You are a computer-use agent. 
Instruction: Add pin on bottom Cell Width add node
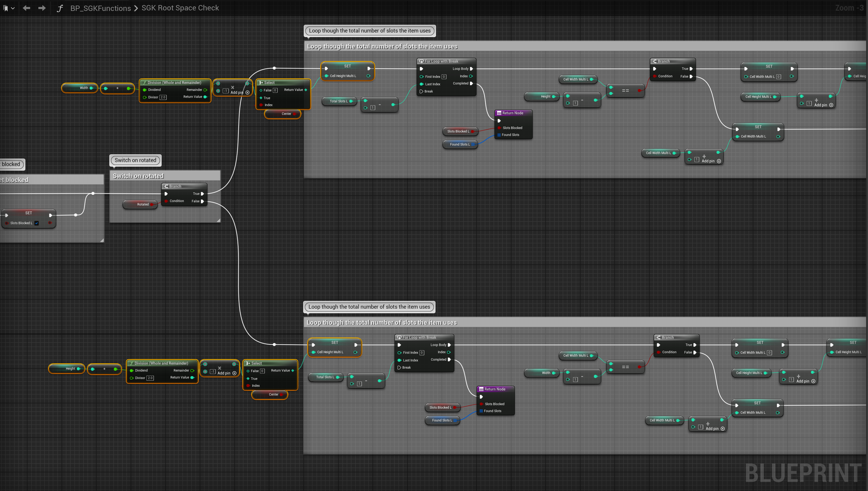click(723, 429)
